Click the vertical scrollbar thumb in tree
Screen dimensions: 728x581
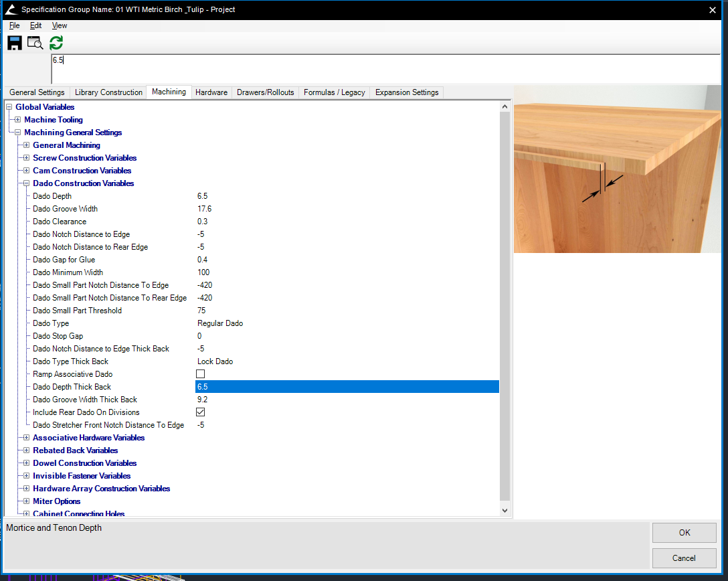point(505,307)
